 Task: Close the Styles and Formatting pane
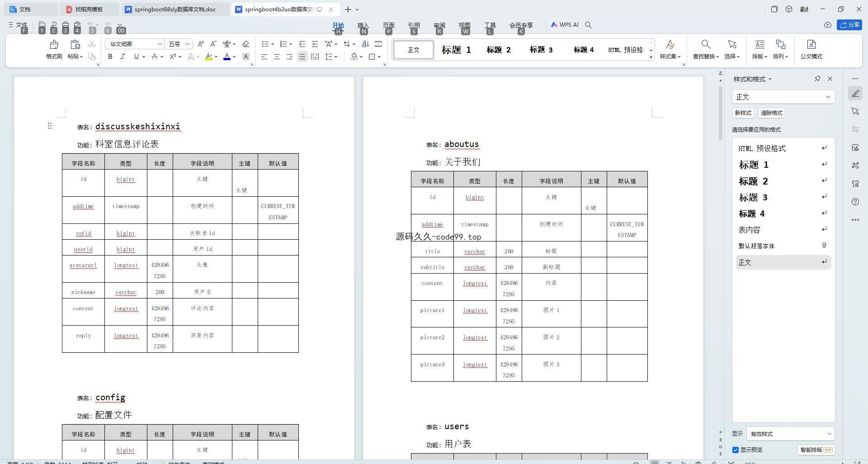[x=830, y=79]
